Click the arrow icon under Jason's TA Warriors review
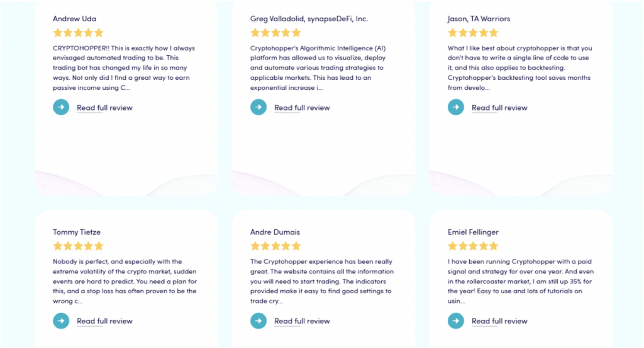644x348 pixels. click(456, 107)
